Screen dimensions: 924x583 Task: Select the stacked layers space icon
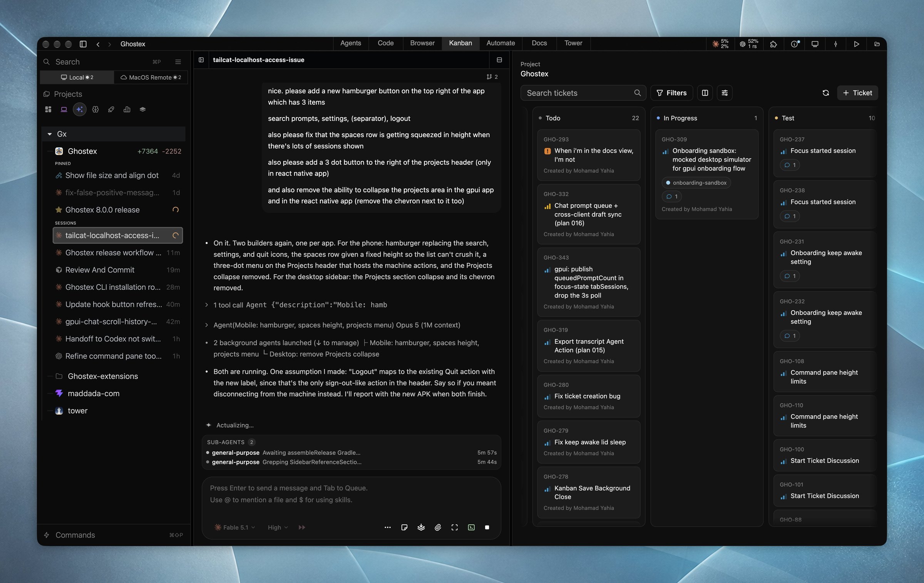142,109
